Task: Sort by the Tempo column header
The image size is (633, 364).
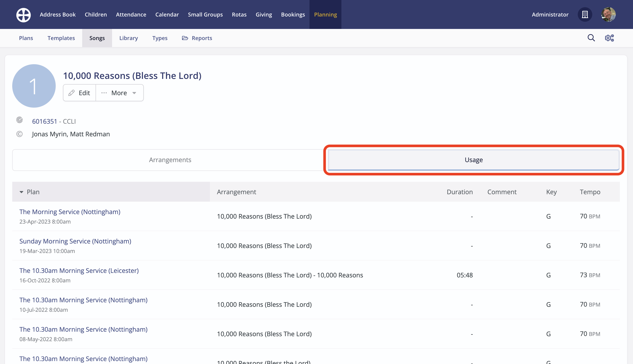Action: [x=590, y=192]
